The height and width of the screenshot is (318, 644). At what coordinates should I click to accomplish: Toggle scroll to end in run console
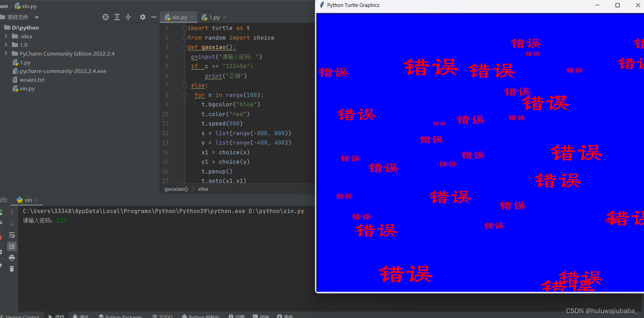(12, 246)
